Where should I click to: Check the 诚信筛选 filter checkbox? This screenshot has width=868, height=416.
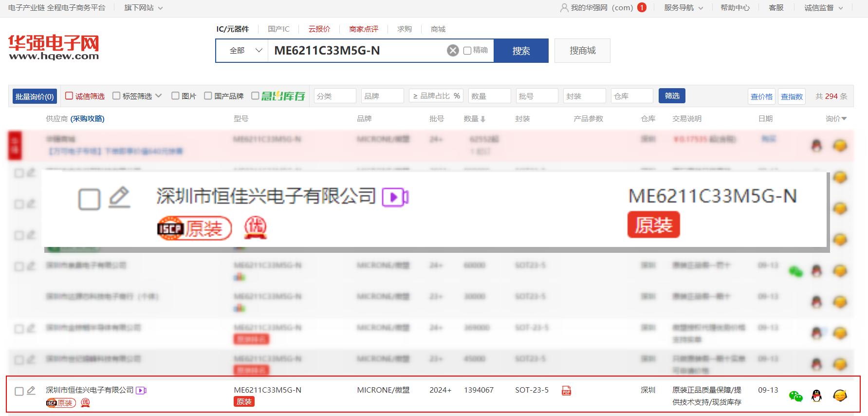tap(69, 96)
